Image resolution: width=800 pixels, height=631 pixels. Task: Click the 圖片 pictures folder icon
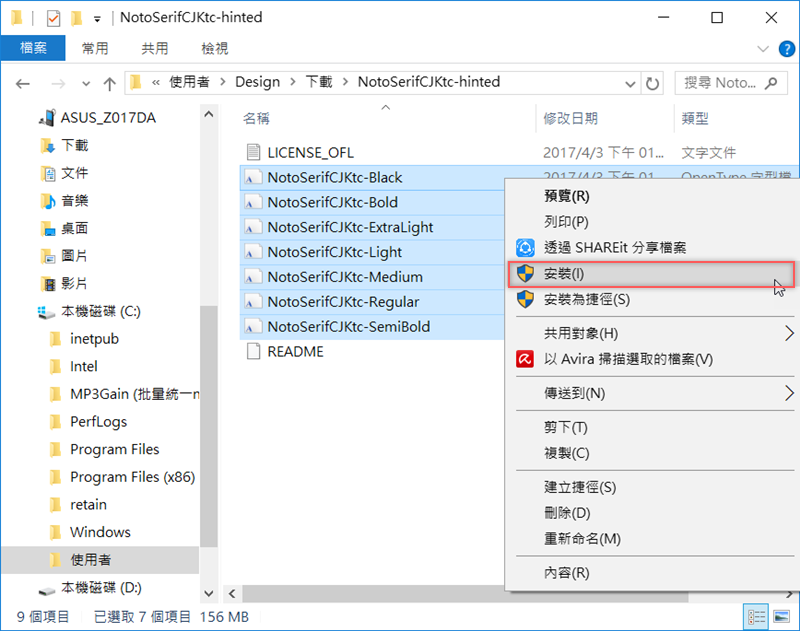[48, 256]
